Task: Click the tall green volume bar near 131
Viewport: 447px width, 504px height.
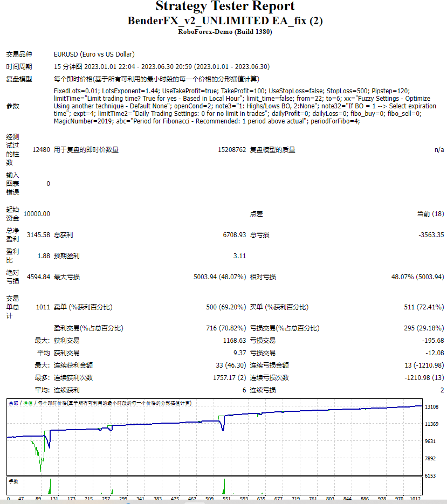Action: point(50,487)
